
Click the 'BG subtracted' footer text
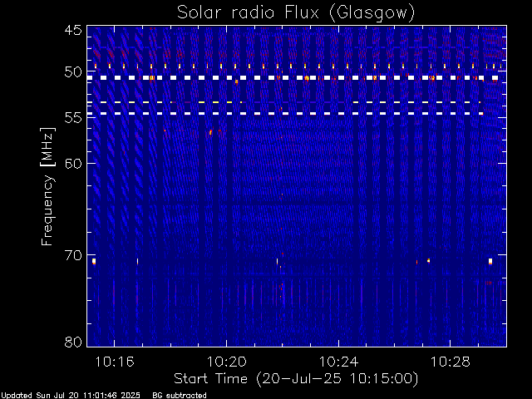pos(180,396)
